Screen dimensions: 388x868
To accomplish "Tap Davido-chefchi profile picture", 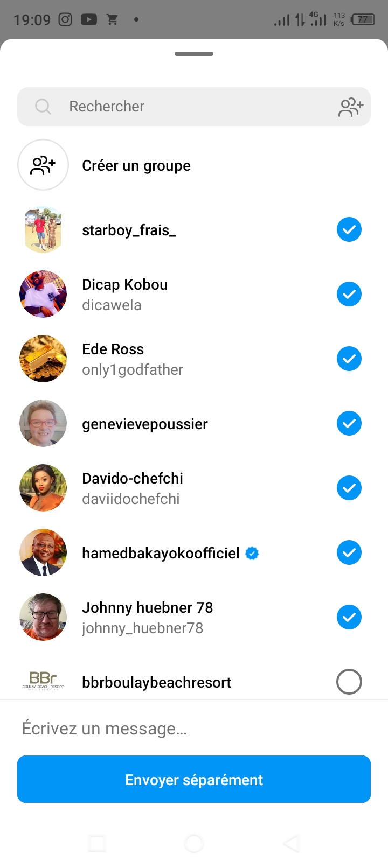I will [x=43, y=488].
